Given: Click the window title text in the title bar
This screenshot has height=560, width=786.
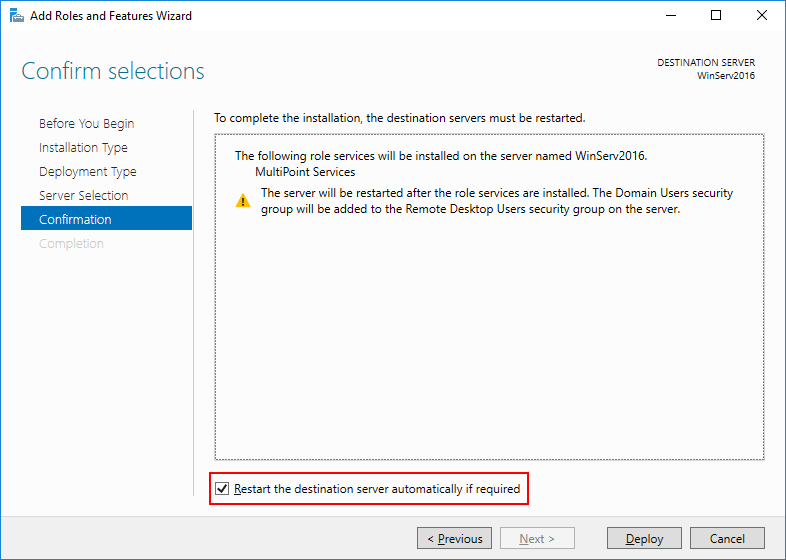Looking at the screenshot, I should [111, 16].
